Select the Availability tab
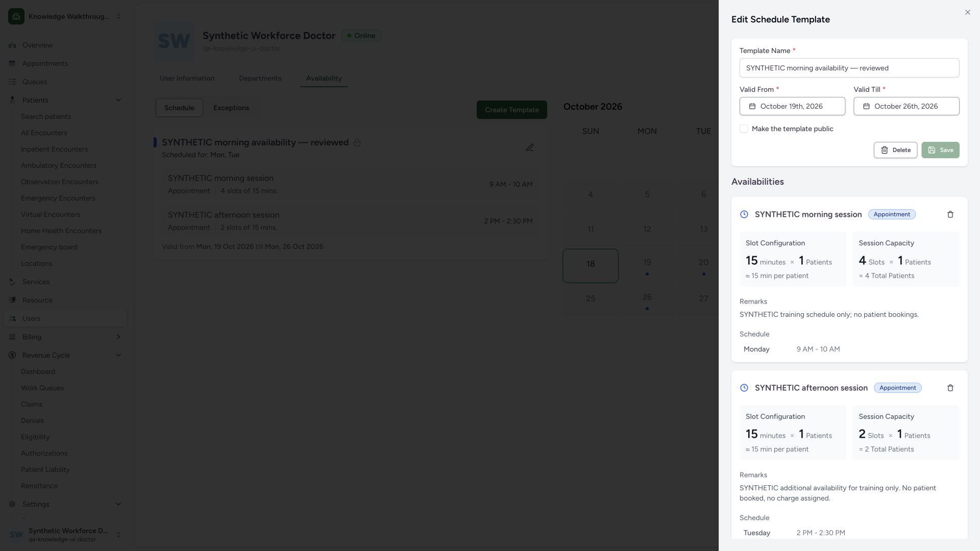The image size is (980, 551). (x=324, y=78)
